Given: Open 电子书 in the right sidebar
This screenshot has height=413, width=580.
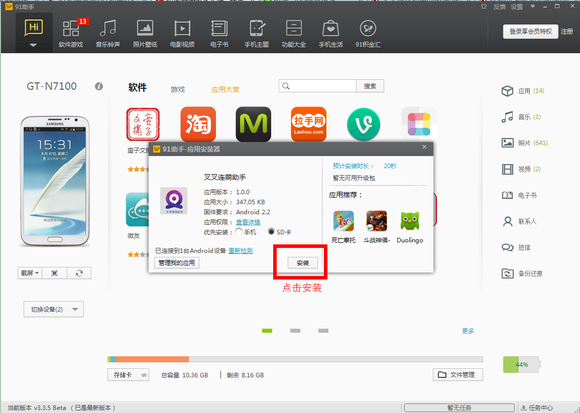Looking at the screenshot, I should [x=519, y=195].
